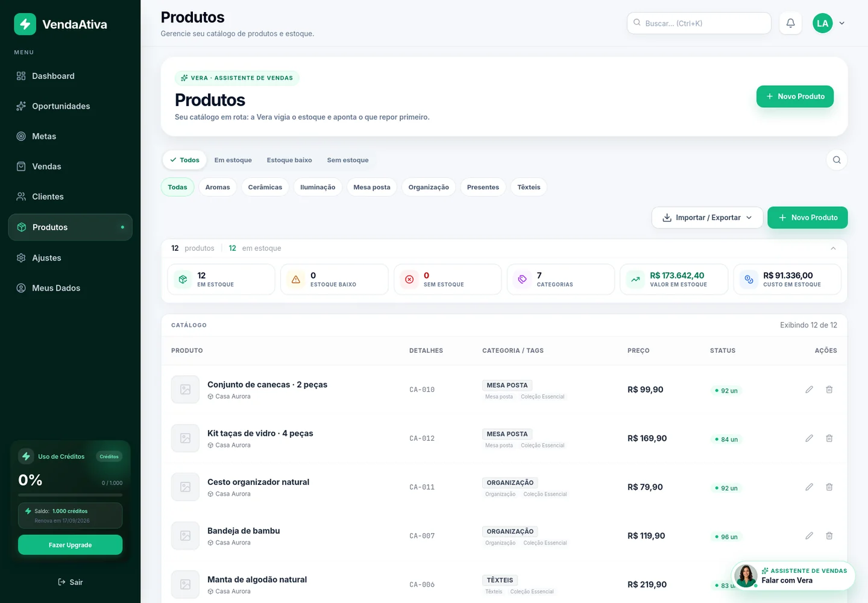Select the Iluminação category chip
Screen dimensions: 868x603
tap(318, 187)
